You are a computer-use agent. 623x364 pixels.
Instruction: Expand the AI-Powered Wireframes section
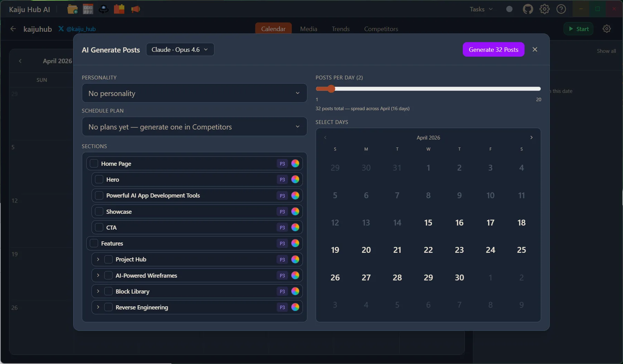(x=98, y=275)
